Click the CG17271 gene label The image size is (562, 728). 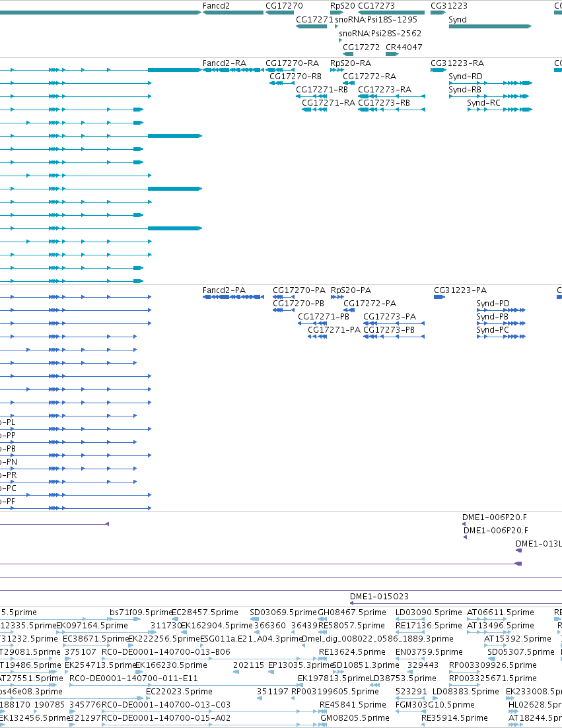(314, 20)
